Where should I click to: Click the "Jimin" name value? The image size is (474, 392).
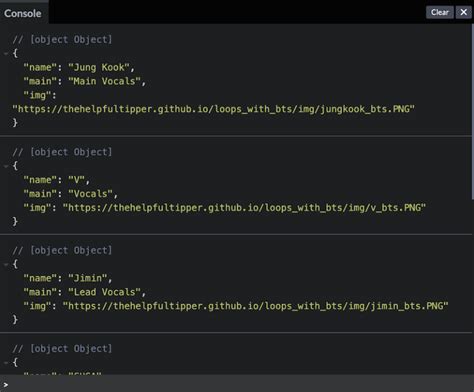(88, 278)
